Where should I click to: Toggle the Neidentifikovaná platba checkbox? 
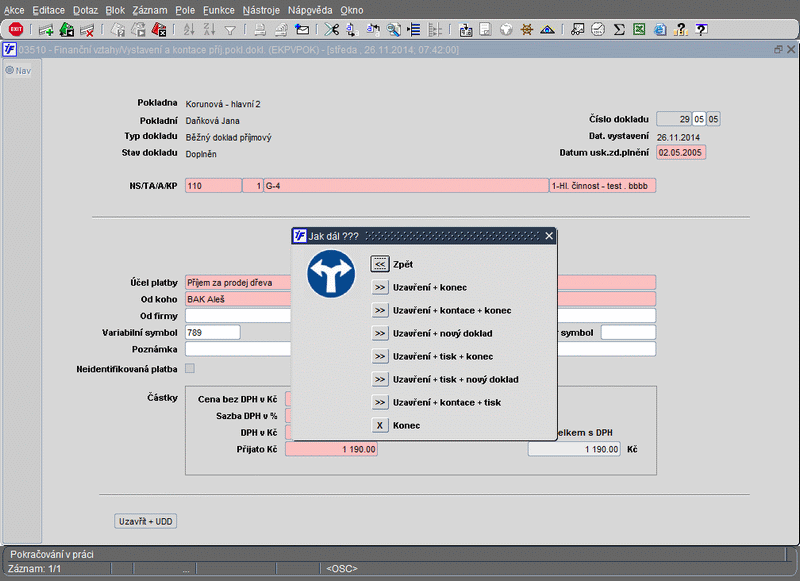[x=190, y=368]
